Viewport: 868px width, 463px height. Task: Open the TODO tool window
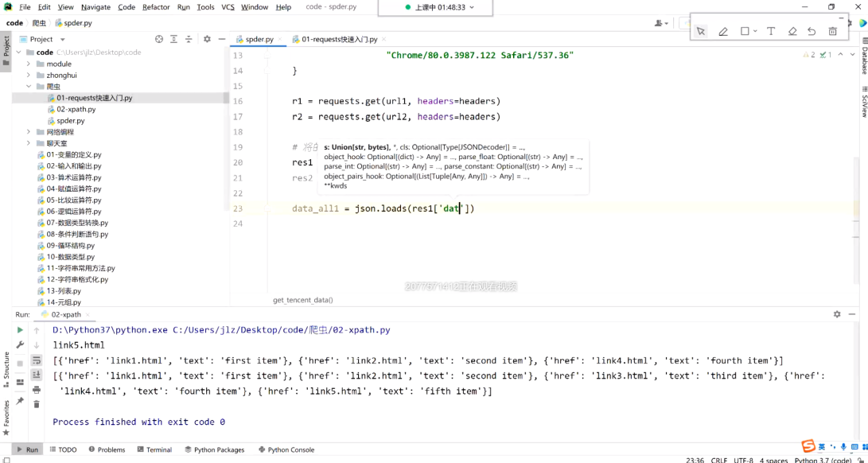click(63, 449)
